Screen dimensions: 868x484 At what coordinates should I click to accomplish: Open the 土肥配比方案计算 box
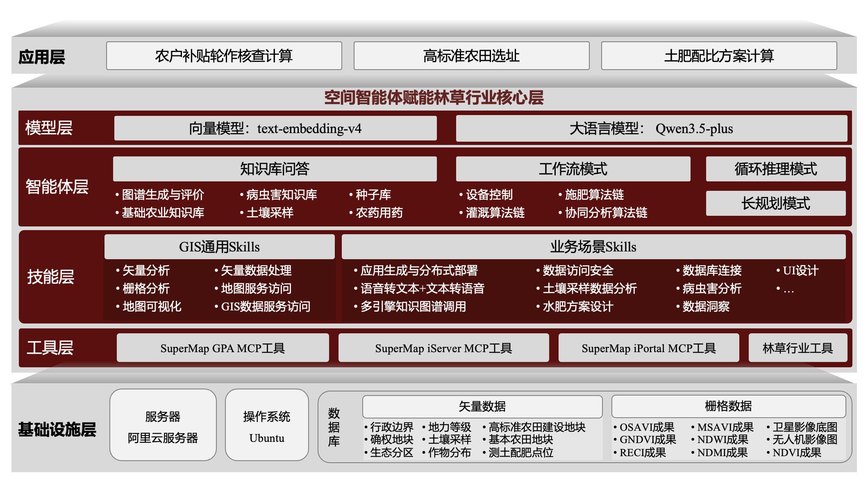719,56
